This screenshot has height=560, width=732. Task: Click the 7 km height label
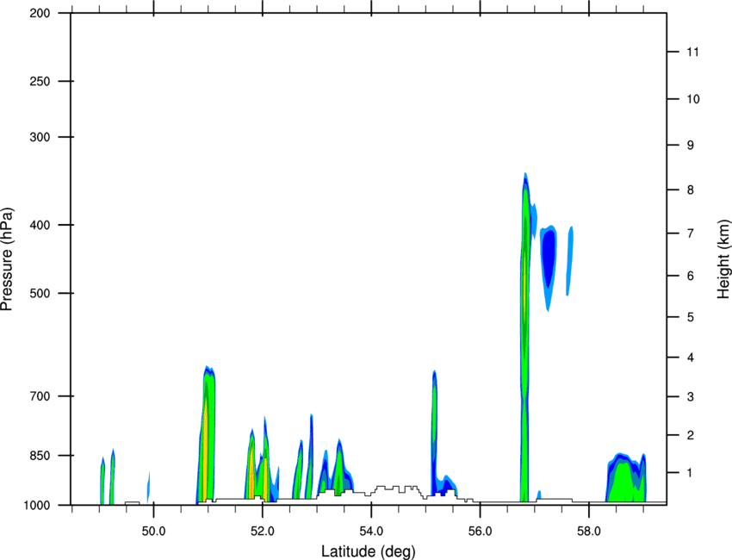[691, 233]
